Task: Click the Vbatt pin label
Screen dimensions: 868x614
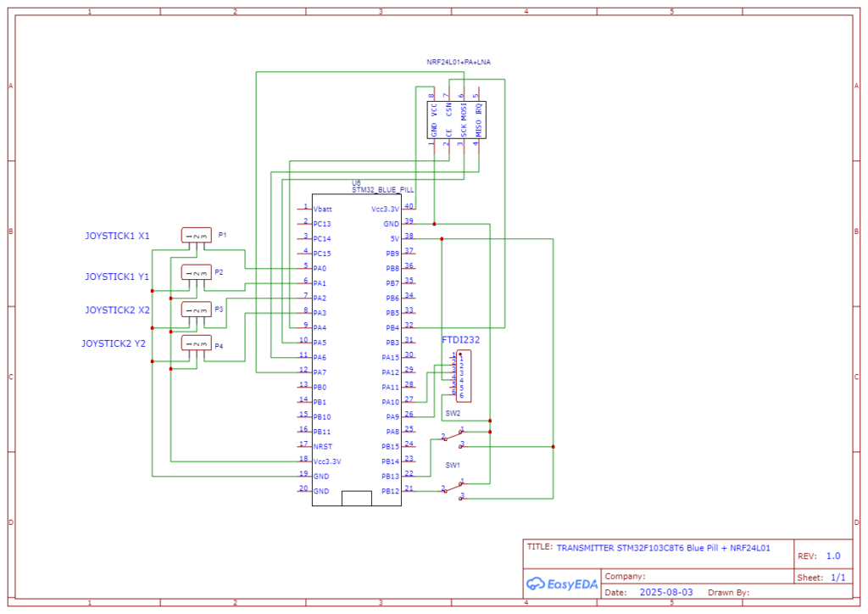Action: [323, 209]
